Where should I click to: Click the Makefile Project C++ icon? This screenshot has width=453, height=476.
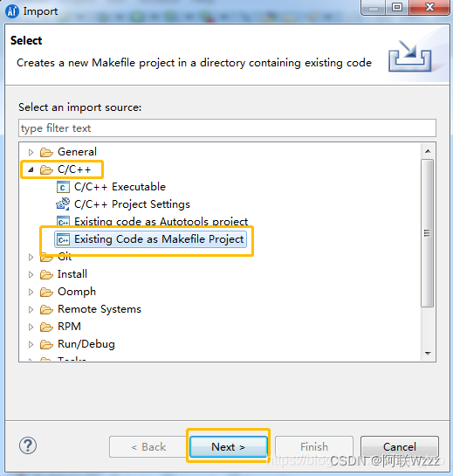[63, 239]
